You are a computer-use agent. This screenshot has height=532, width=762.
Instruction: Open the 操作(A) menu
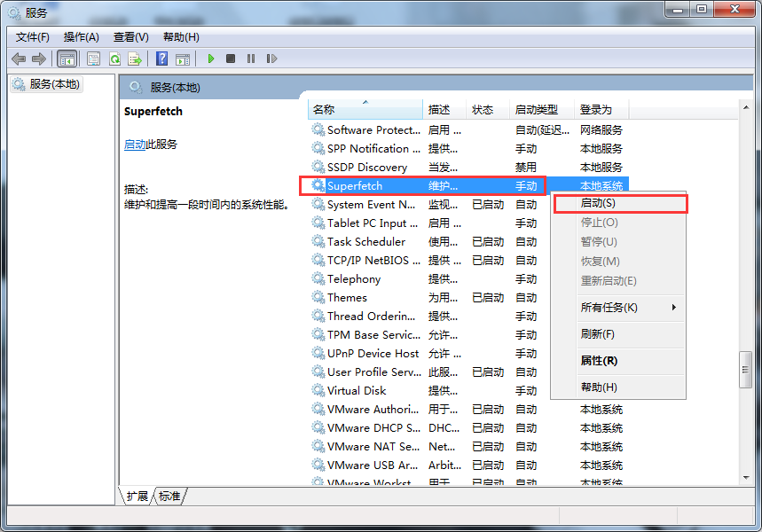(x=82, y=37)
